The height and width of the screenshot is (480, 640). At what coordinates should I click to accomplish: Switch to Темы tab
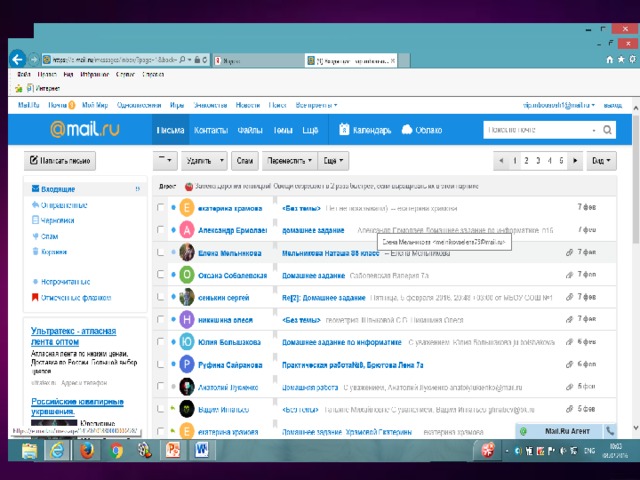[283, 130]
